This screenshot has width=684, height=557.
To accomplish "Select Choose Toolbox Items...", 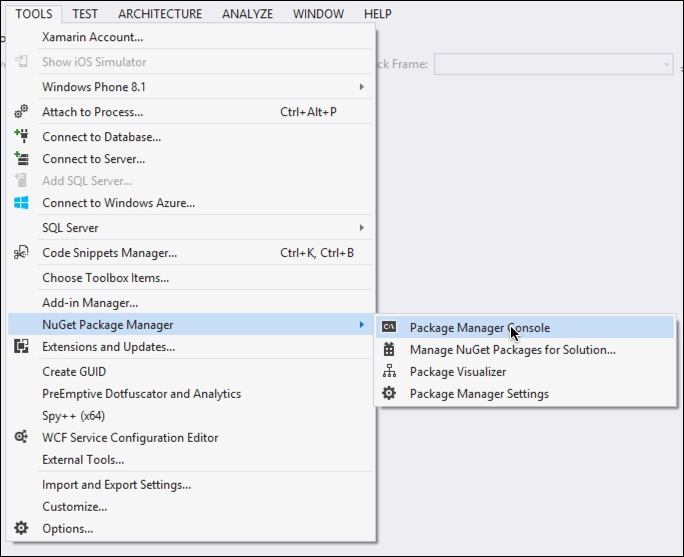I will [x=191, y=277].
